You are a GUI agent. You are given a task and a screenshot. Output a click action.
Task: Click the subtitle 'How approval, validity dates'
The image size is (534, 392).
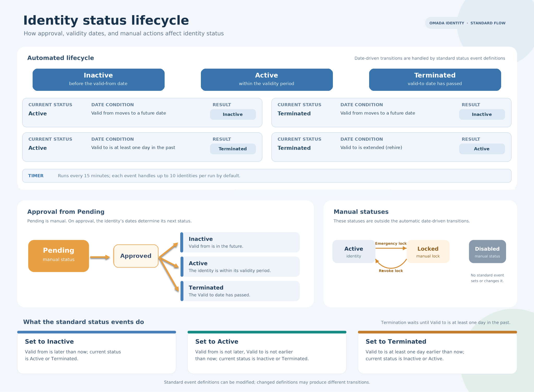[124, 33]
